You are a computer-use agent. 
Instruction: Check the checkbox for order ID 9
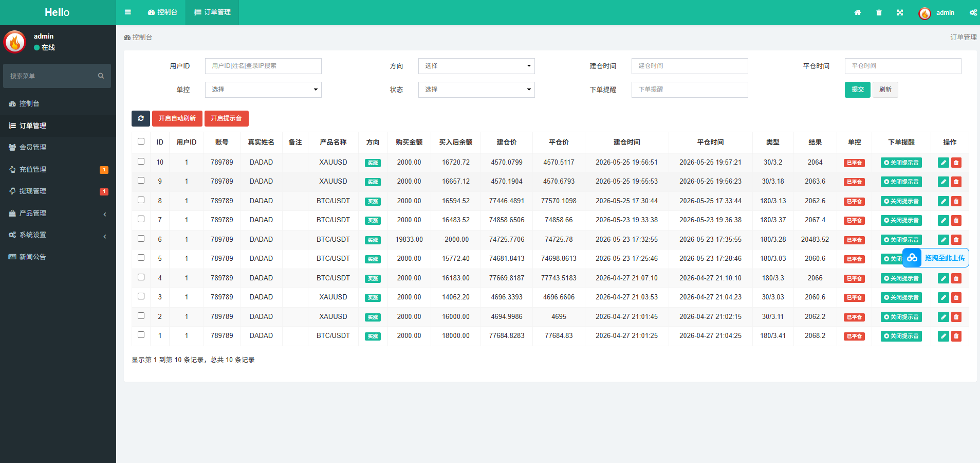coord(141,181)
